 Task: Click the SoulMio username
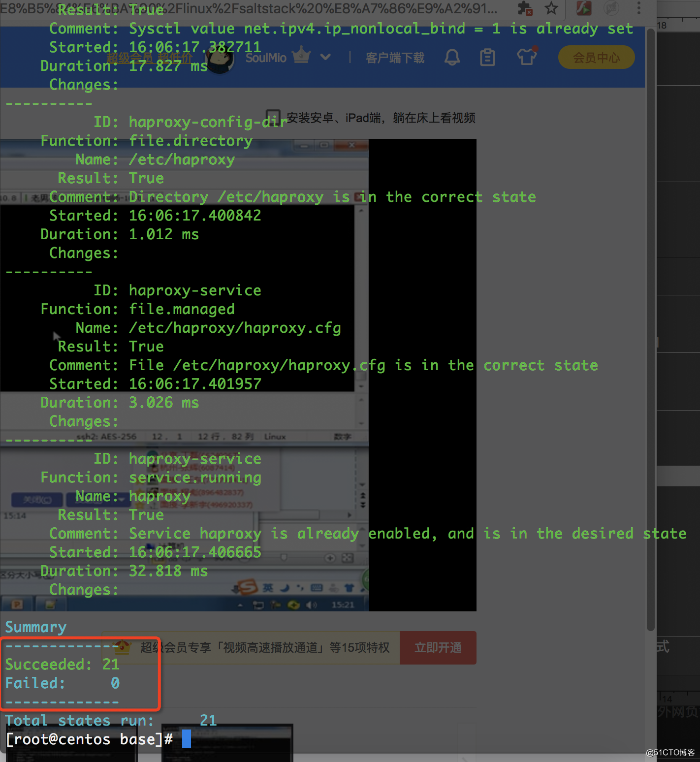click(x=266, y=58)
